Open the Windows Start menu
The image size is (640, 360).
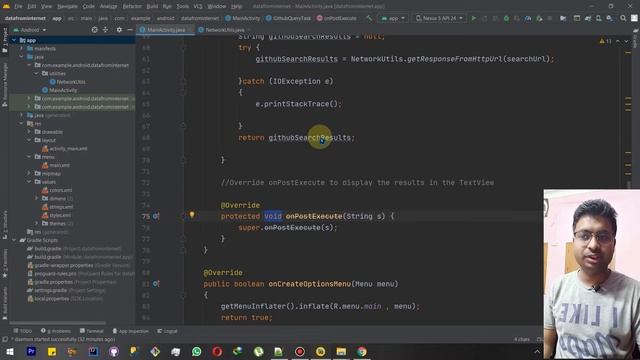[10, 351]
